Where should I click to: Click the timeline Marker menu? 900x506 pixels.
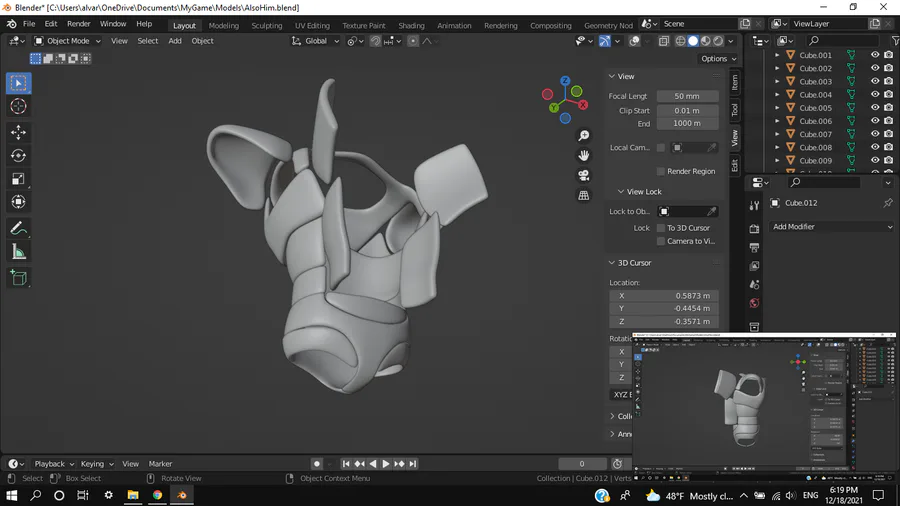click(160, 464)
